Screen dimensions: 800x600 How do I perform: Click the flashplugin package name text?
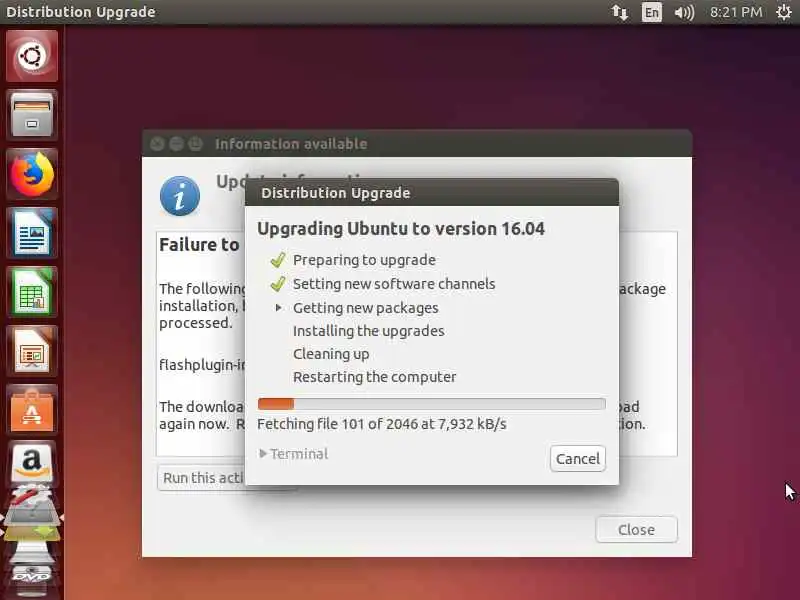pyautogui.click(x=202, y=365)
